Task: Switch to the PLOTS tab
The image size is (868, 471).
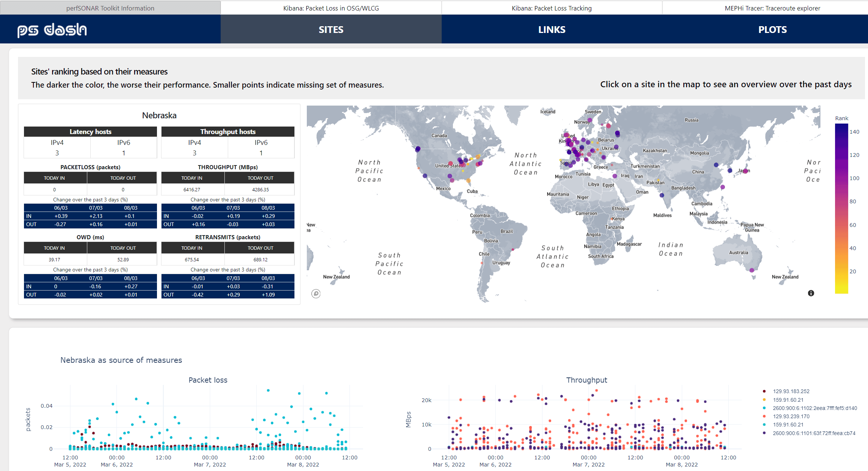Action: [x=772, y=30]
